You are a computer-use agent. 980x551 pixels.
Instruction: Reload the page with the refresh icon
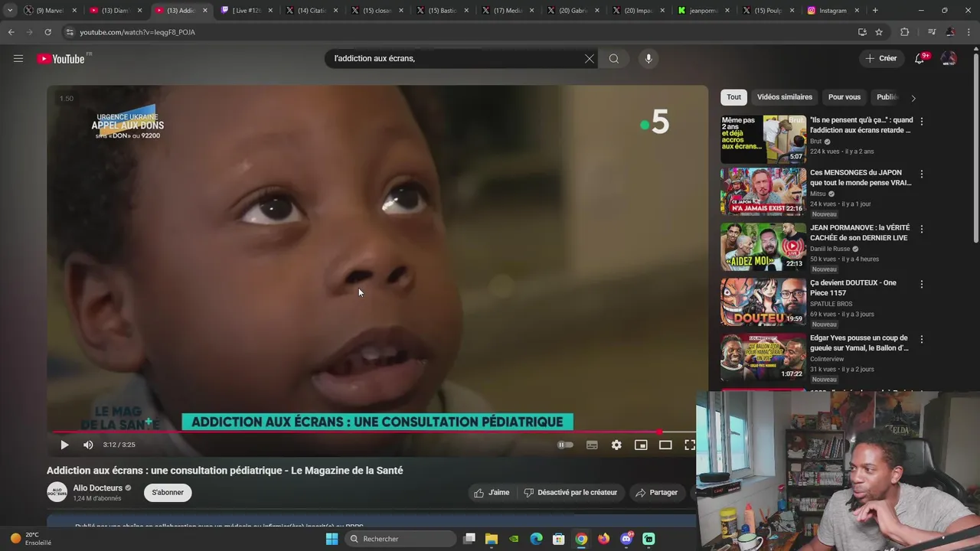point(47,32)
